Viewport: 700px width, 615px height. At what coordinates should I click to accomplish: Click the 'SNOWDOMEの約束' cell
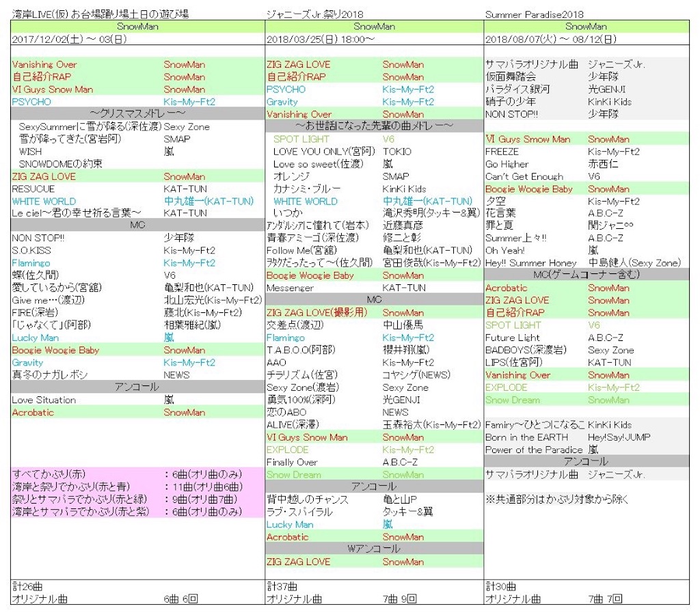(61, 164)
